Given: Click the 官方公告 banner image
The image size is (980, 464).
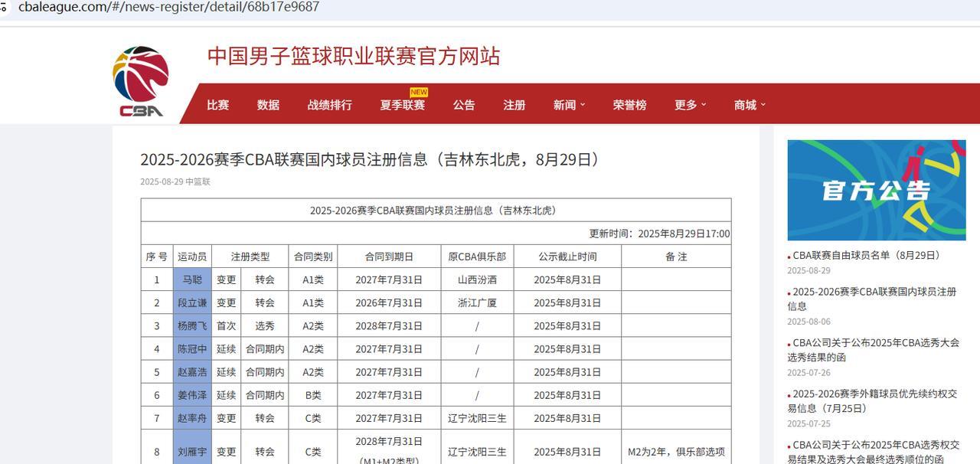Looking at the screenshot, I should [x=877, y=190].
